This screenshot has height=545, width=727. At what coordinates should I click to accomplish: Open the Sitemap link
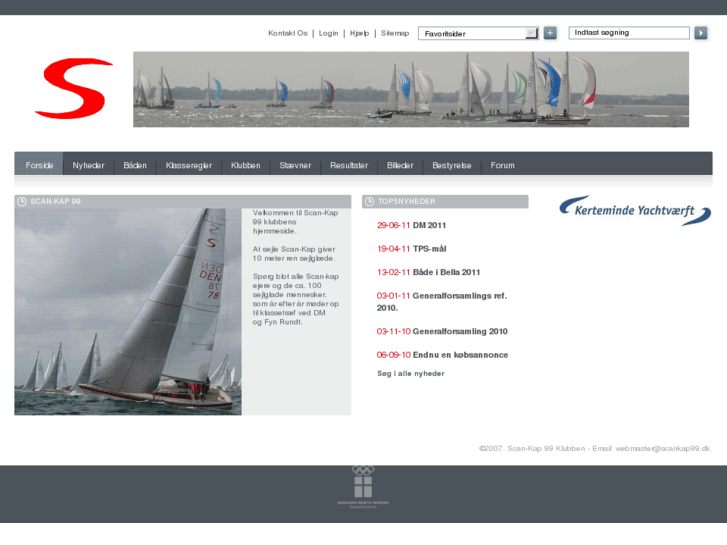395,33
